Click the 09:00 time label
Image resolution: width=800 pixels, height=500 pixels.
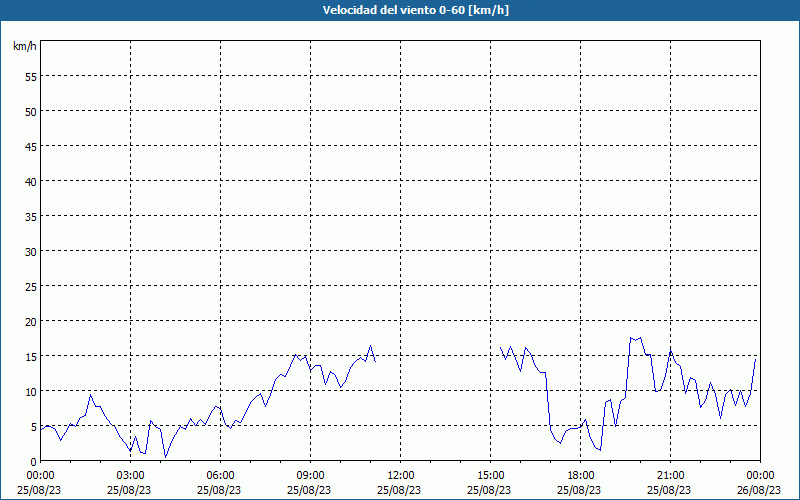(310, 476)
